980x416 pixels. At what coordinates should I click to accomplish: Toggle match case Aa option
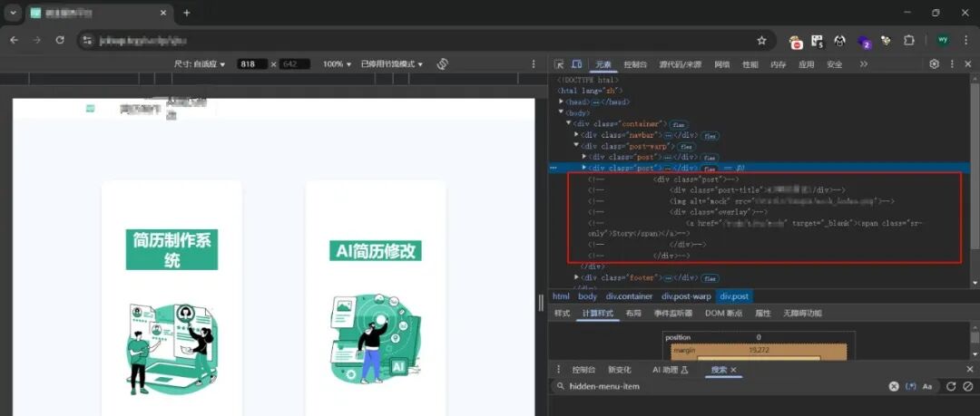[x=927, y=387]
